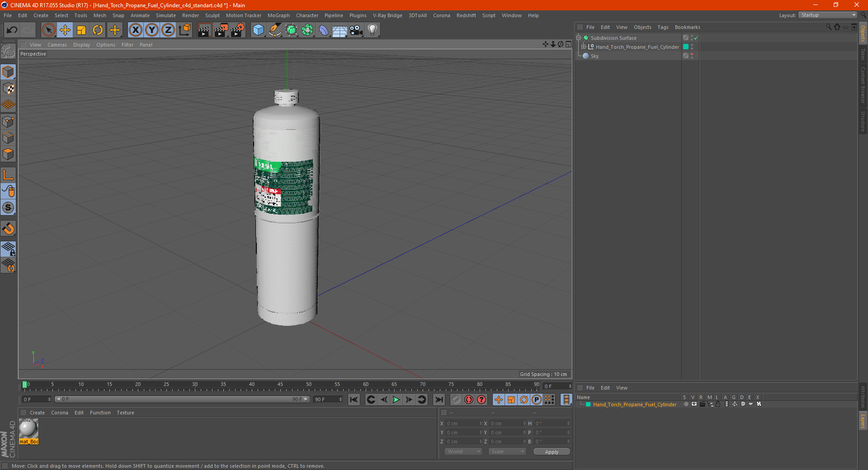Open the MoGraph menu
The width and height of the screenshot is (868, 470).
(x=278, y=15)
